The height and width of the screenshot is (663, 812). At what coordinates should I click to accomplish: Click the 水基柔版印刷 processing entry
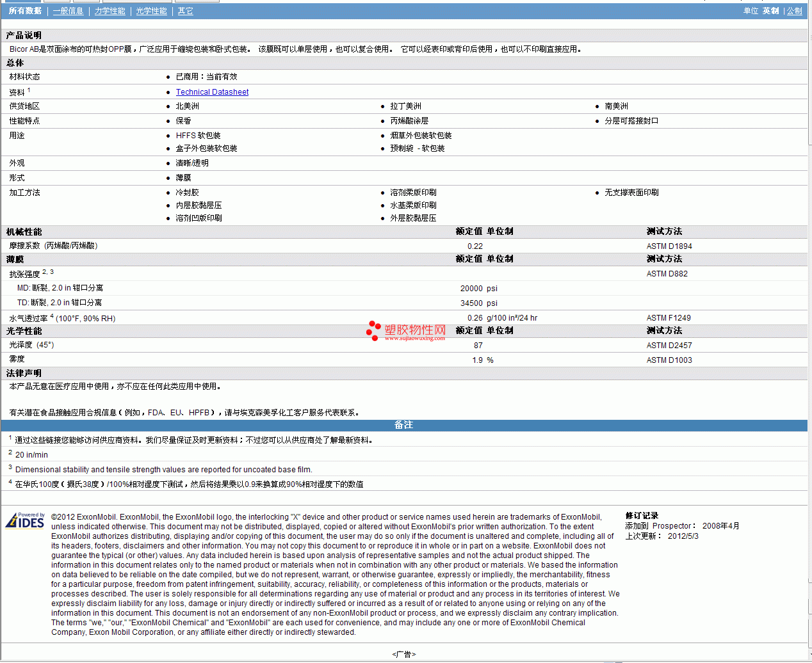(x=414, y=205)
